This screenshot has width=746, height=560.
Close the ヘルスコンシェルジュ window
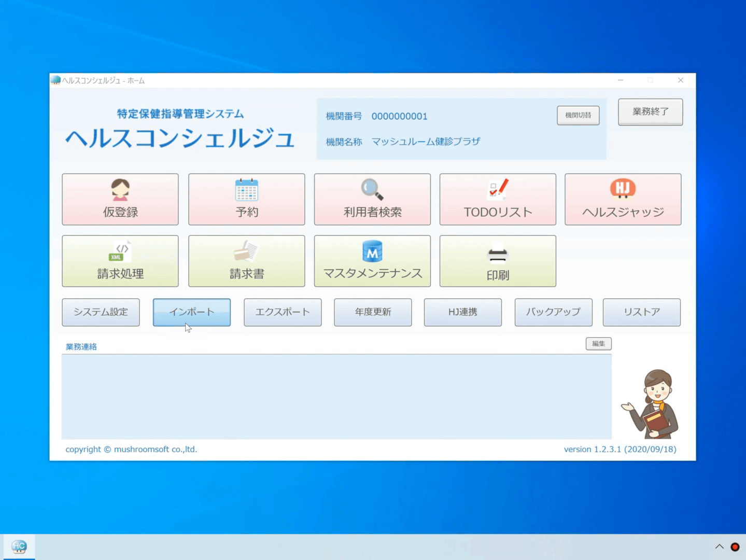tap(681, 80)
